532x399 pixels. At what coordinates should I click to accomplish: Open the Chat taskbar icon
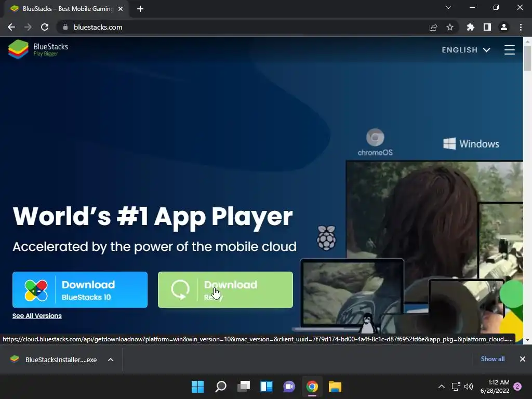(289, 387)
